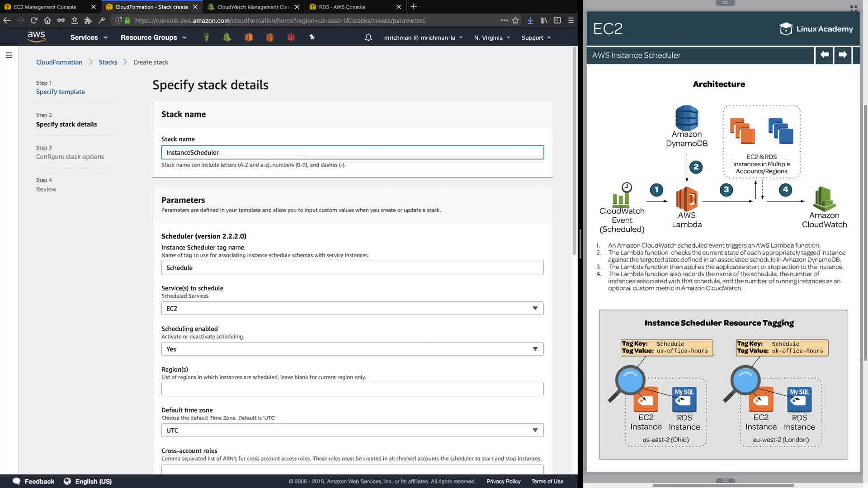
Task: Expand the Default time zone dropdown
Action: point(352,431)
